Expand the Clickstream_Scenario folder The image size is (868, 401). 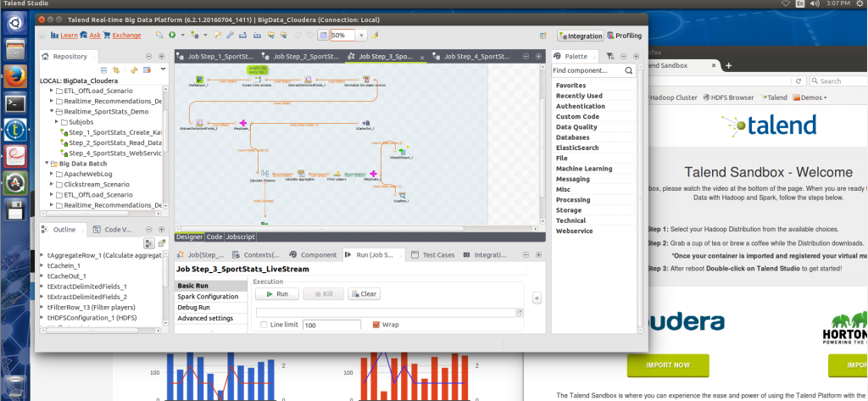pos(52,185)
